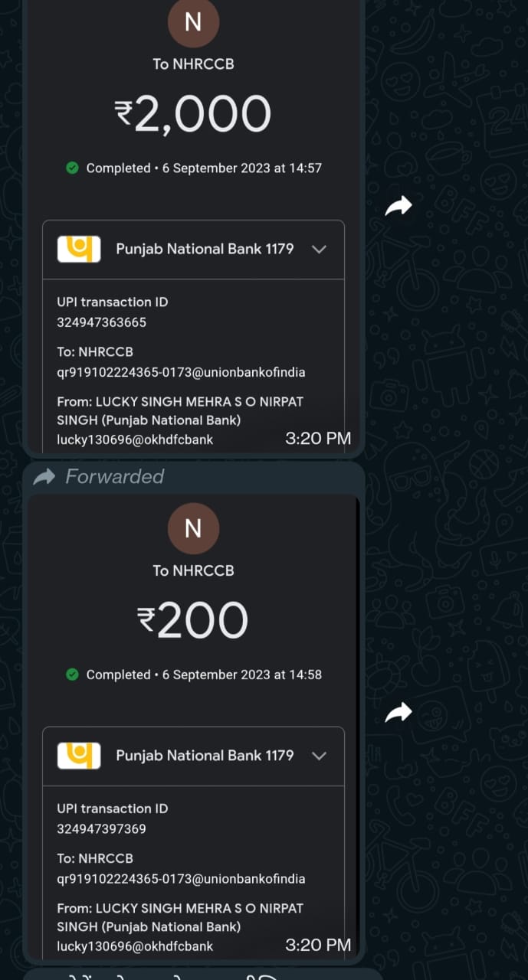This screenshot has width=528, height=980.
Task: Tap UPI transaction ID 324947397369
Action: click(x=101, y=828)
